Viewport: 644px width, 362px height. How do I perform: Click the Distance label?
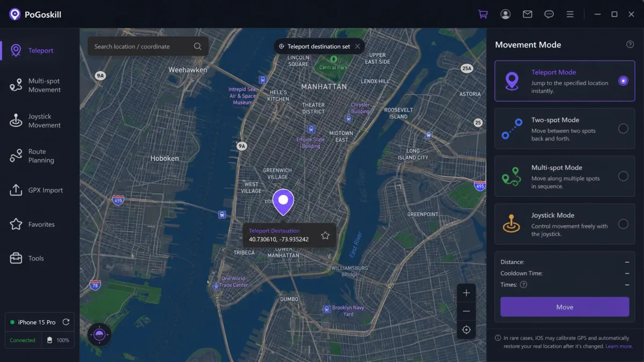tap(513, 262)
